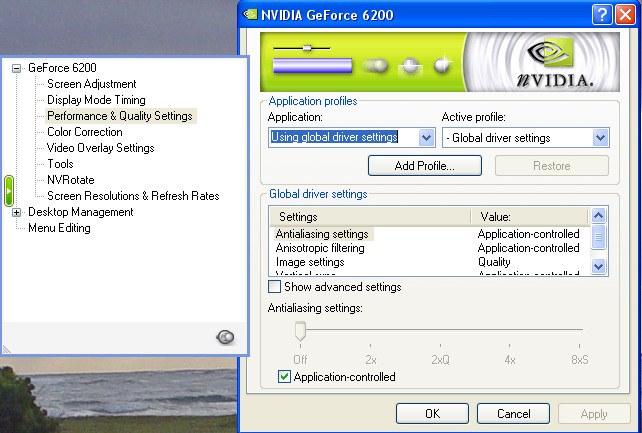Click the Apply button
Viewport: 642px width, 433px height.
tap(594, 414)
